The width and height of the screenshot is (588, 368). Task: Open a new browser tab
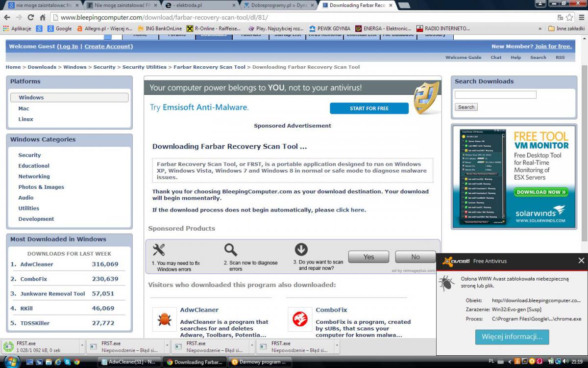pyautogui.click(x=404, y=5)
